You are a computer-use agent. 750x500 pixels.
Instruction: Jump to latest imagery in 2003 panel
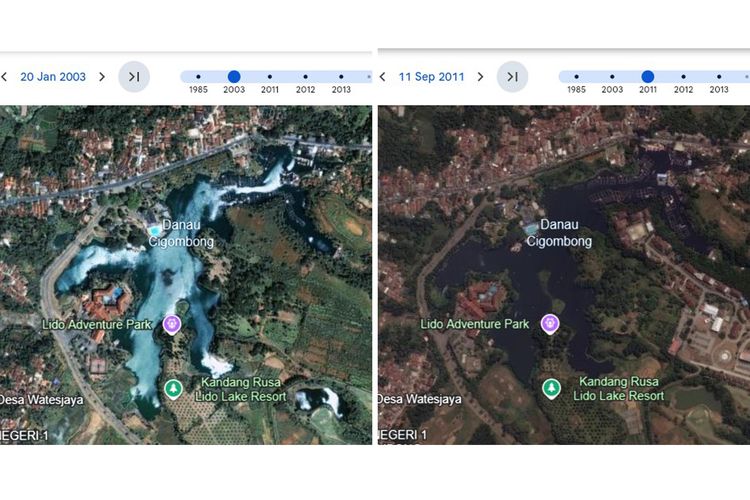point(134,77)
